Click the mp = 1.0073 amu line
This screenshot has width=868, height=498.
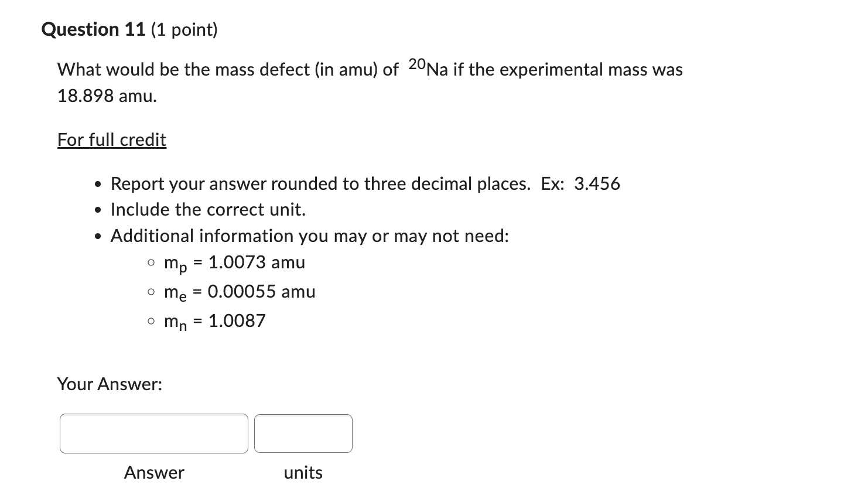pyautogui.click(x=234, y=262)
